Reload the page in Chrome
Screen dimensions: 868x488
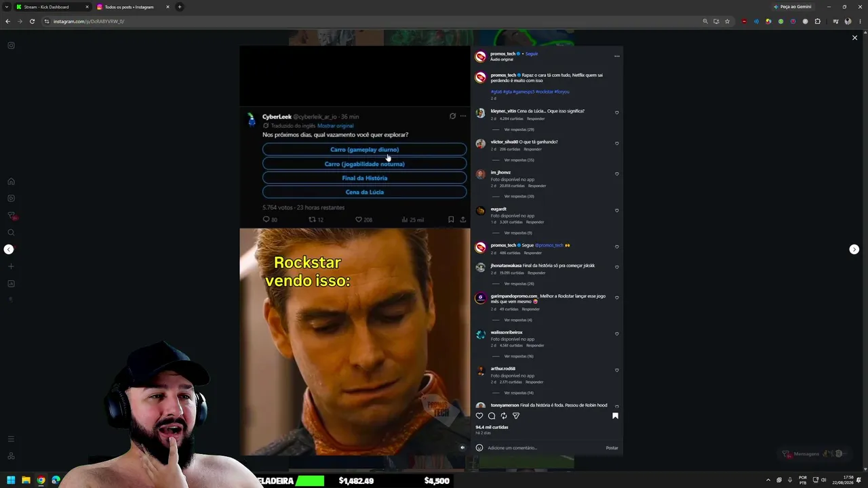coord(32,21)
